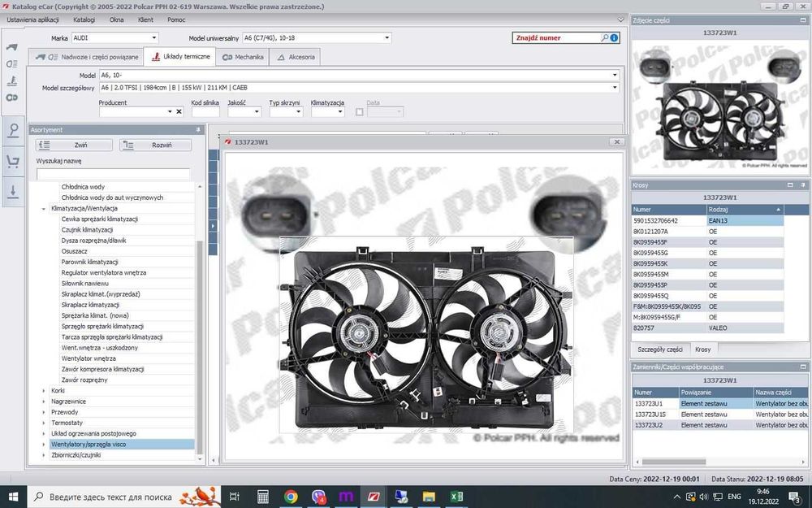The height and width of the screenshot is (508, 812).
Task: Click the magnifier in Znajdź numer field
Action: [x=604, y=38]
